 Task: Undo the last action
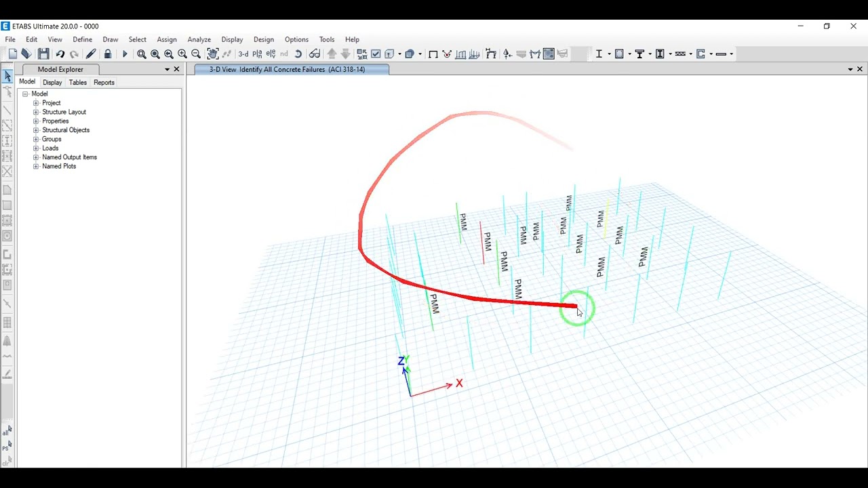point(60,54)
